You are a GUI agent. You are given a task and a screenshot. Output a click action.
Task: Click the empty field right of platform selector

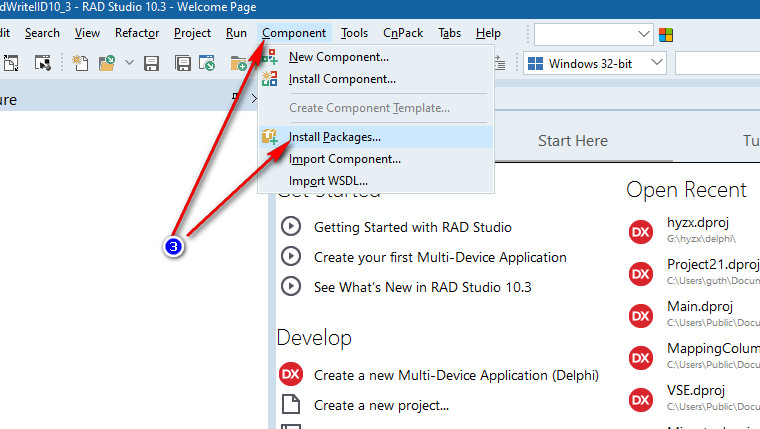(x=718, y=63)
